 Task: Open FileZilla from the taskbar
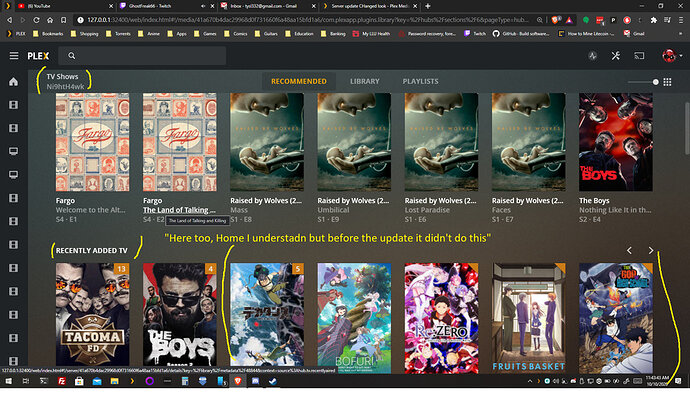click(62, 381)
